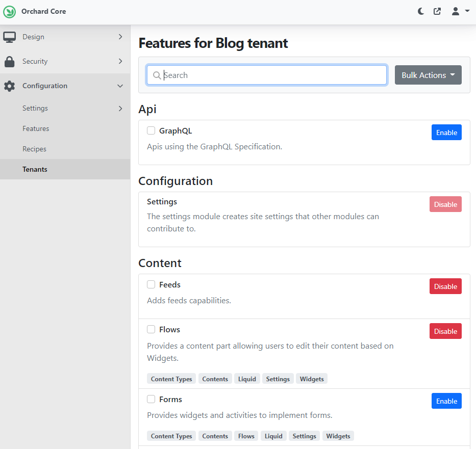Image resolution: width=476 pixels, height=449 pixels.
Task: Open the Bulk Actions dropdown
Action: tap(428, 75)
